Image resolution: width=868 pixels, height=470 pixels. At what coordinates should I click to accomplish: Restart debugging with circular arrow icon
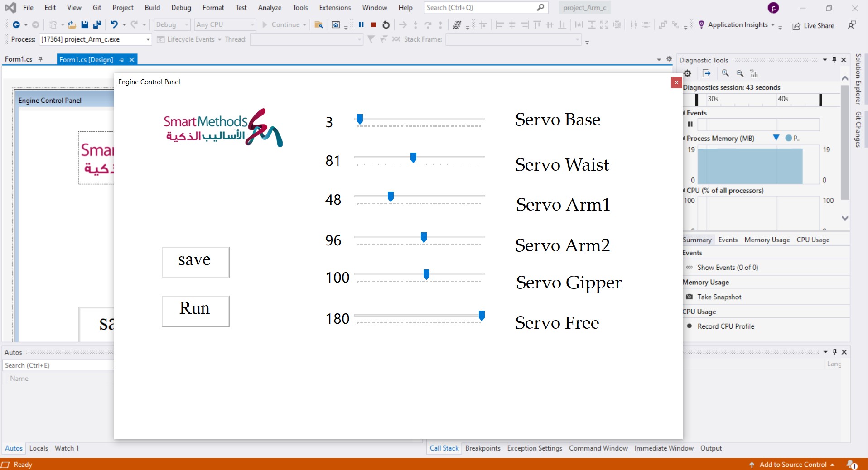(386, 25)
